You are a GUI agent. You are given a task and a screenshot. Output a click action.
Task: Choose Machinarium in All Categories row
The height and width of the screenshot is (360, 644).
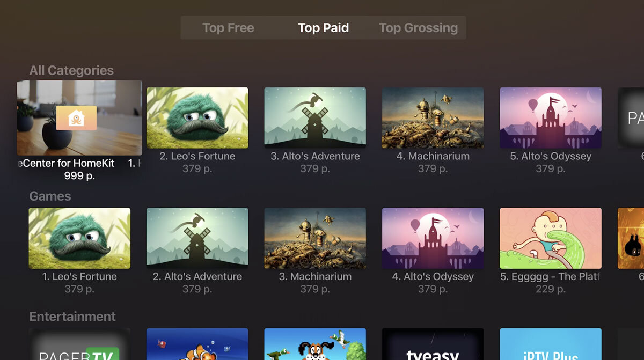click(x=433, y=118)
